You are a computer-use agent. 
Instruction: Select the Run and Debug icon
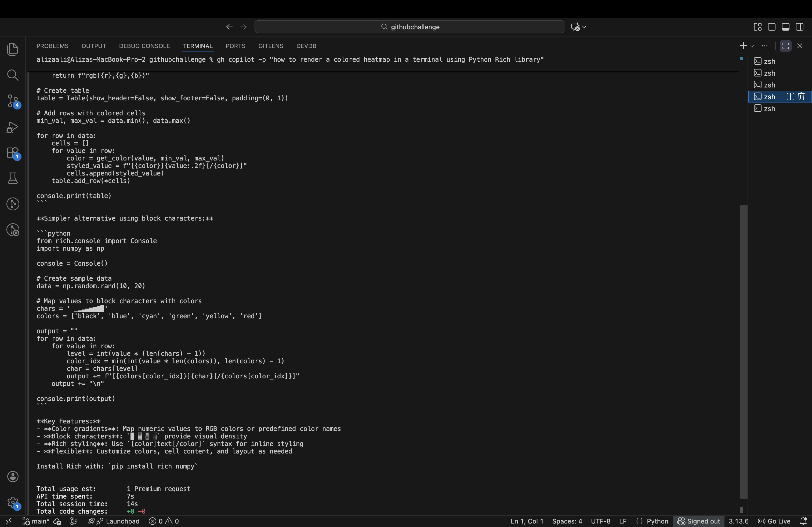(13, 127)
